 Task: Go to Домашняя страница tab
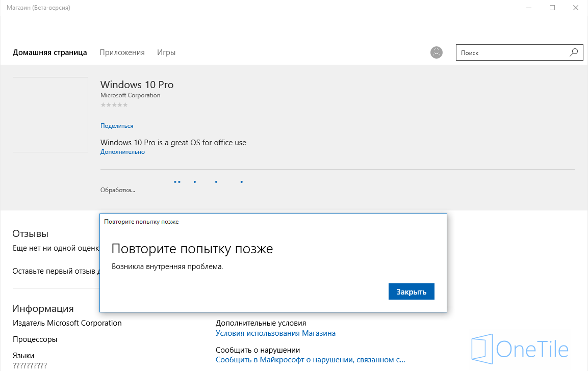coord(50,52)
